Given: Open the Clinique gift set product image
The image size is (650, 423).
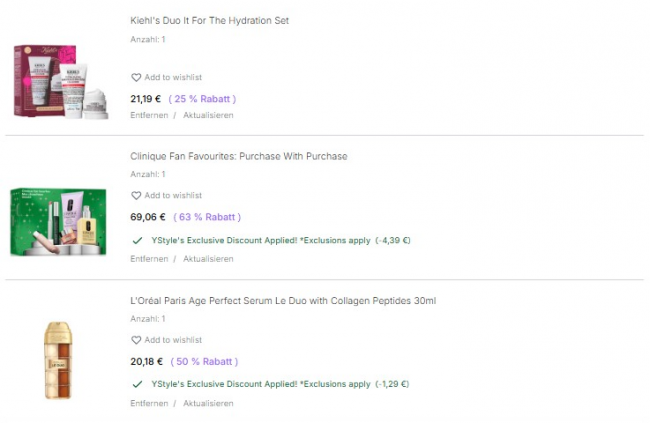Looking at the screenshot, I should 61,221.
